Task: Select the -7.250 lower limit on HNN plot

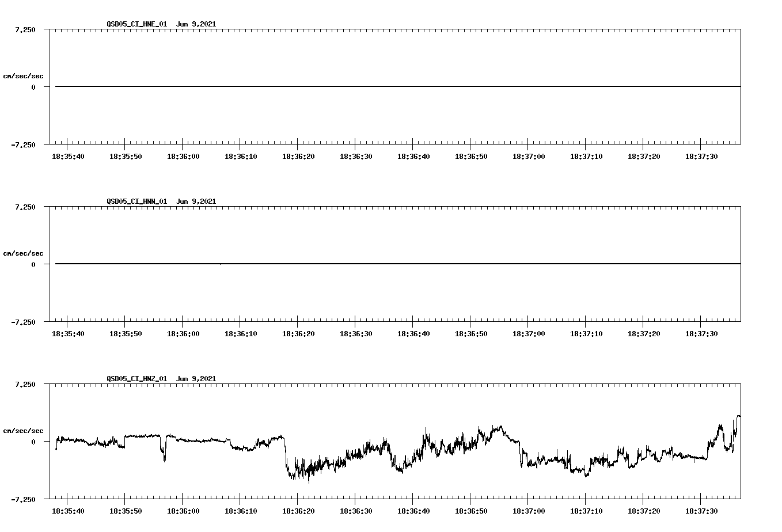Action: tap(24, 322)
